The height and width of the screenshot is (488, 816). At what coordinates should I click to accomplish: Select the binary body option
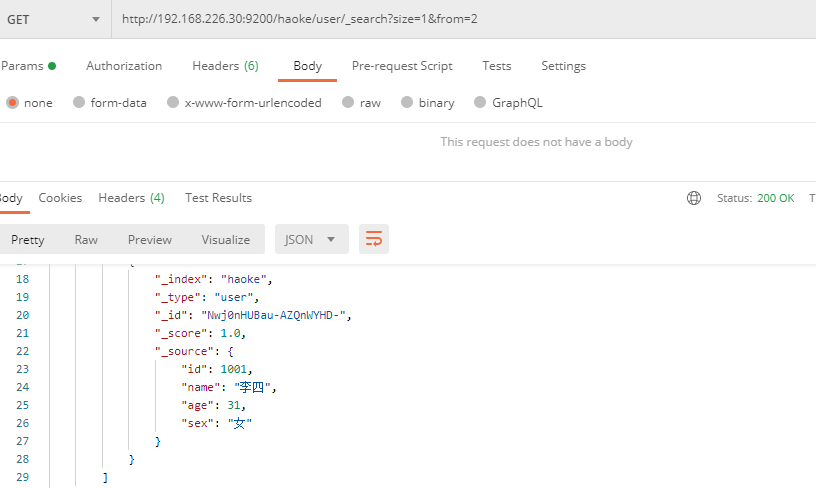point(407,102)
